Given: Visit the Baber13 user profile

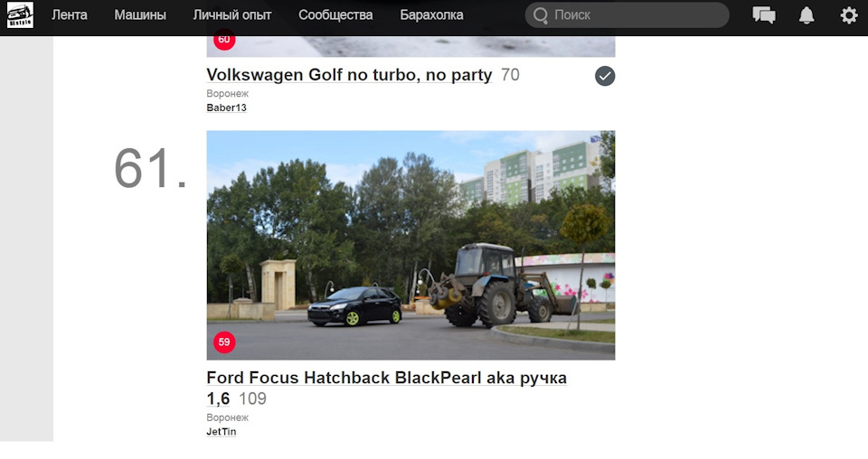Looking at the screenshot, I should pos(226,108).
